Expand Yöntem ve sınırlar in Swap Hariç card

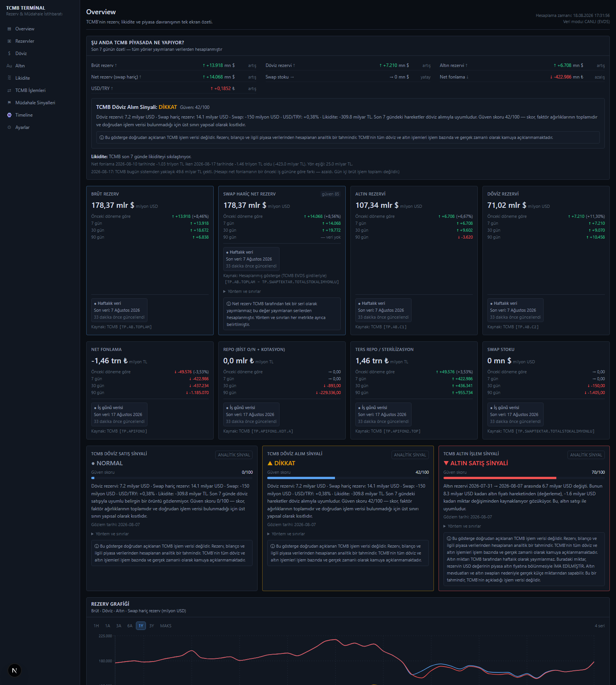pyautogui.click(x=242, y=291)
